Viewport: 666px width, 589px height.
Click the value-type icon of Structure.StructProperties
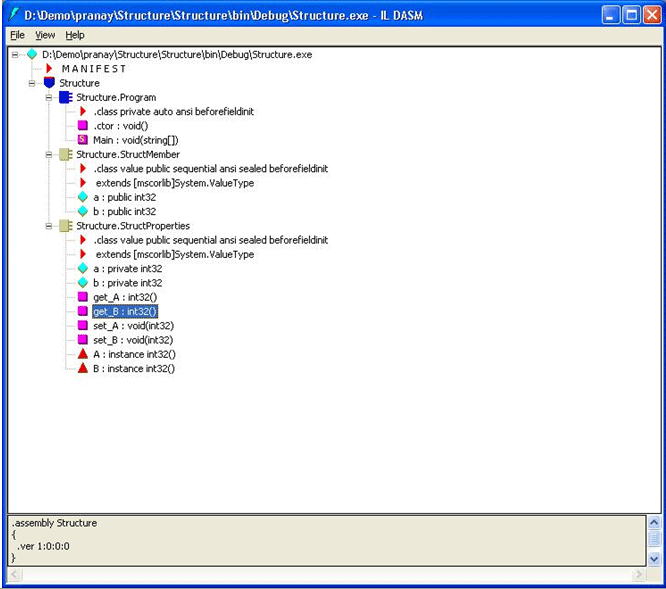click(x=66, y=226)
